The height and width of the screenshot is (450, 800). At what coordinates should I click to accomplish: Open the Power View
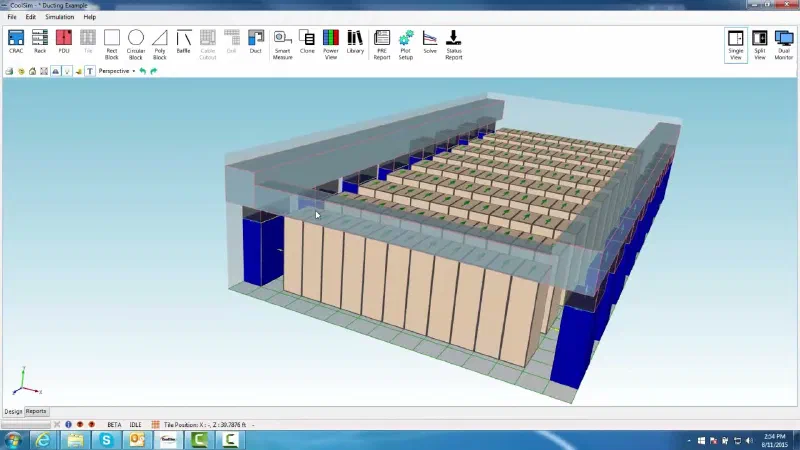tap(331, 44)
